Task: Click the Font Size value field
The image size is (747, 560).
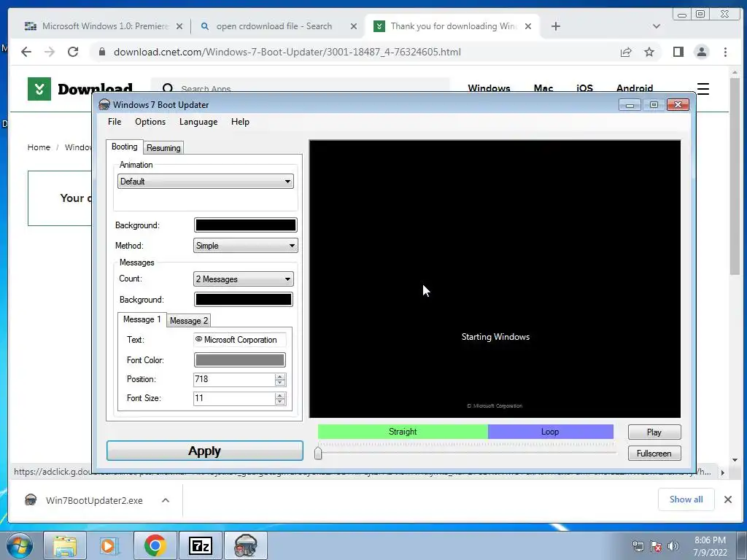Action: pyautogui.click(x=234, y=399)
